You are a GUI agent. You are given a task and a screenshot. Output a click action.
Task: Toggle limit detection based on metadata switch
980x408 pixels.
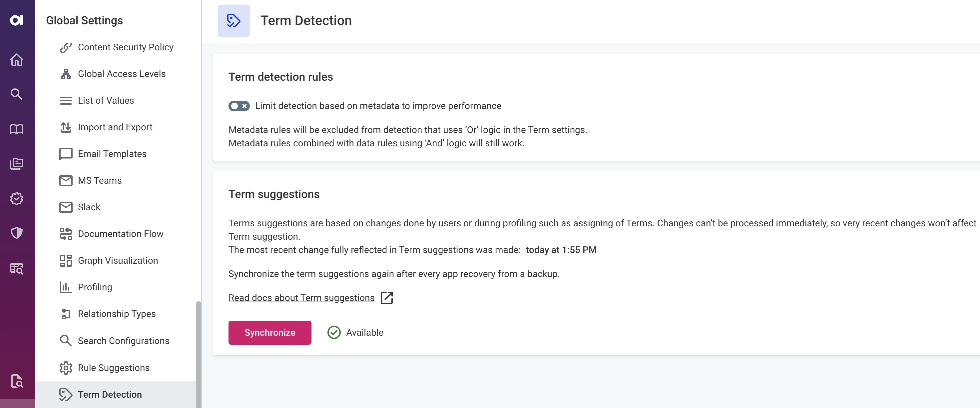239,106
